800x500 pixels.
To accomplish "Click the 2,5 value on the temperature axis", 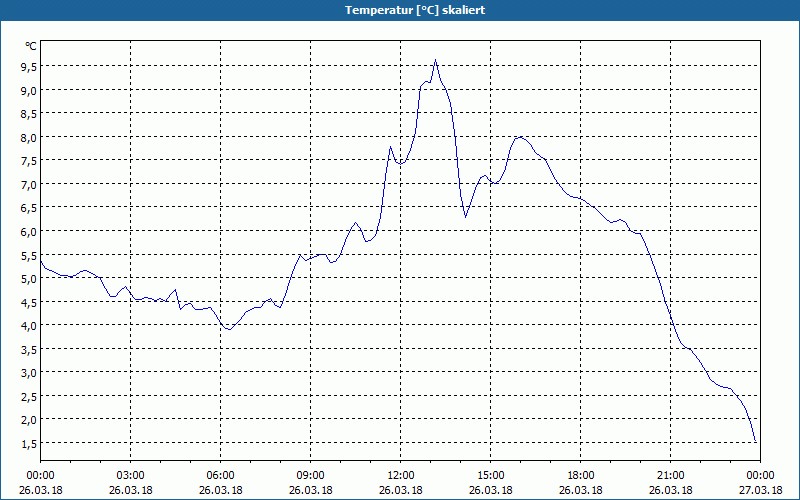I will click(x=28, y=396).
